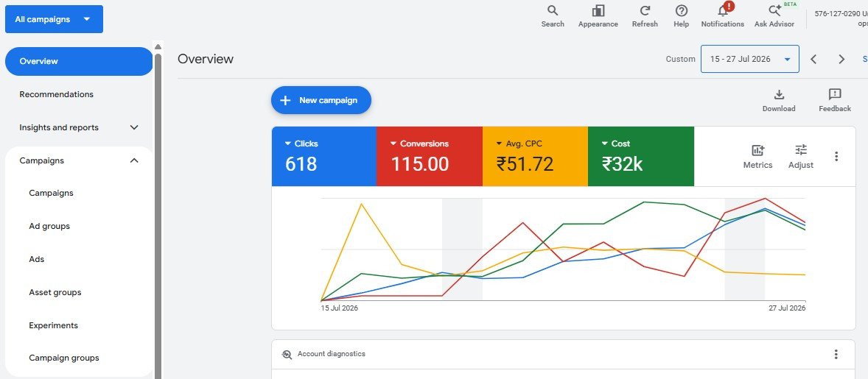This screenshot has height=379, width=868.
Task: Open the Help icon
Action: point(682,11)
